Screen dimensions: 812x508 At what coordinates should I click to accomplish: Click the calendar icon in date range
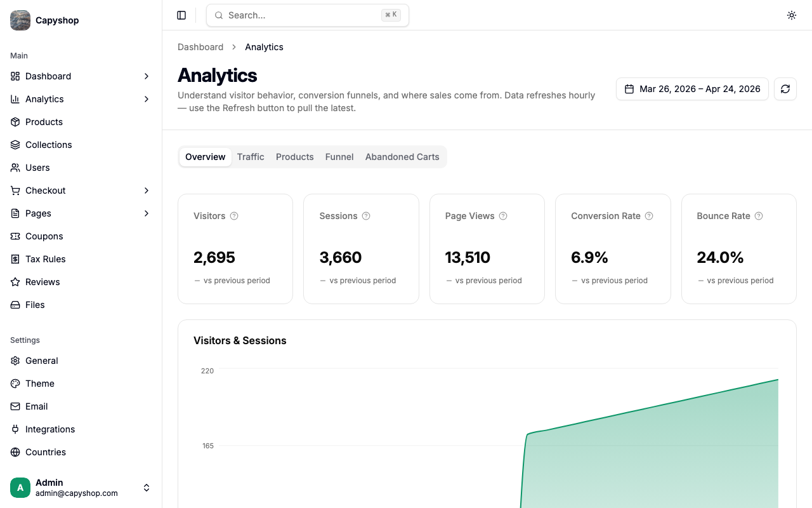coord(629,89)
